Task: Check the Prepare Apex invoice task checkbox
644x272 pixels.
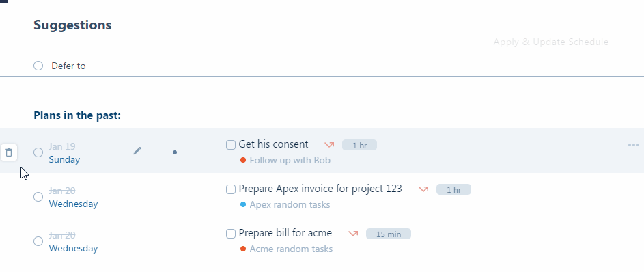Action: click(x=231, y=189)
